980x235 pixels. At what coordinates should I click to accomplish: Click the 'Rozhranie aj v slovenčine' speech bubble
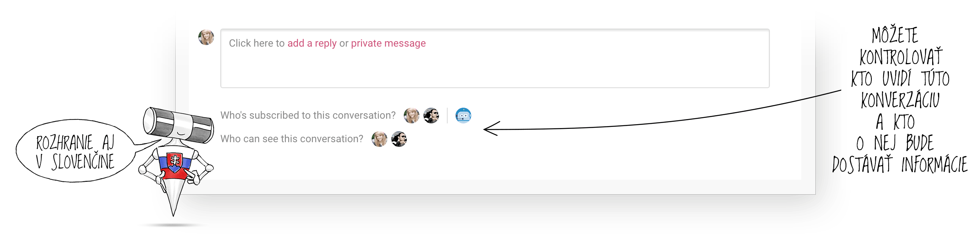point(74,151)
